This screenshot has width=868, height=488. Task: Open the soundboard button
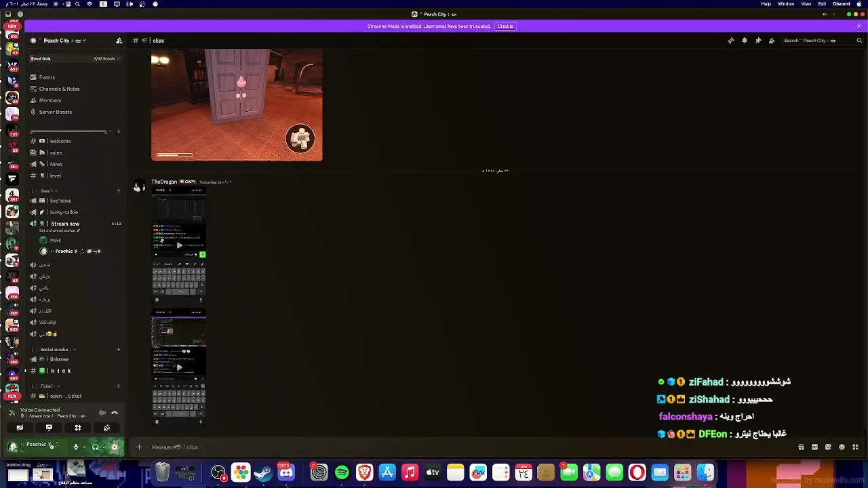(x=107, y=428)
